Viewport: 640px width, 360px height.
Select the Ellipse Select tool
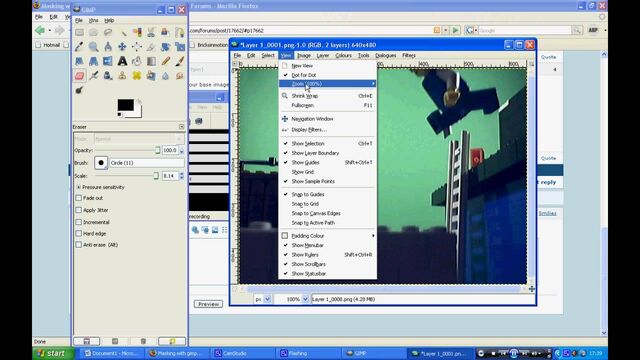tap(93, 32)
